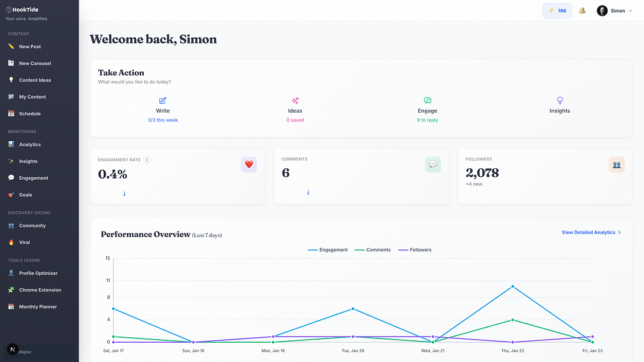Click the 196 credits button

click(x=557, y=11)
